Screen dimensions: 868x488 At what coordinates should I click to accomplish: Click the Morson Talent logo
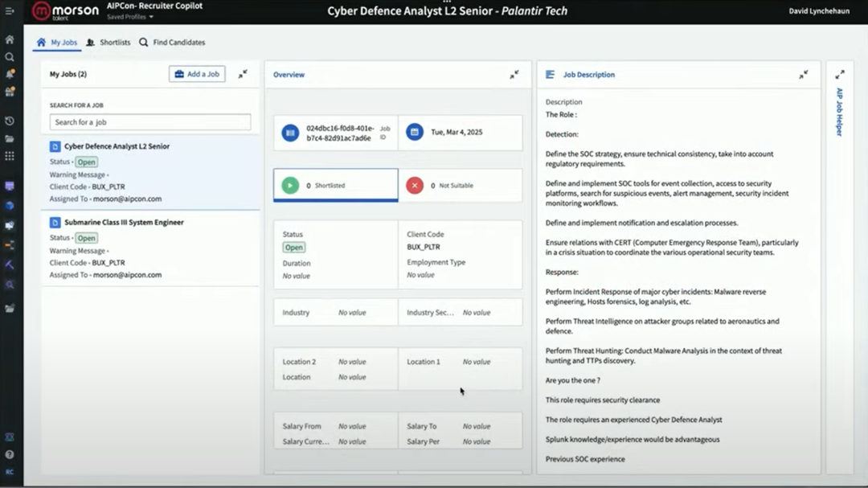pyautogui.click(x=65, y=11)
